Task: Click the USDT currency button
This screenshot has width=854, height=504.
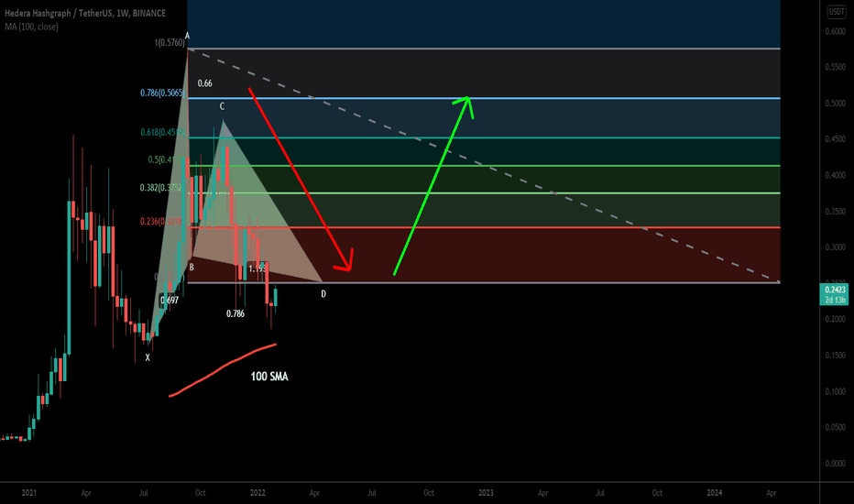Action: [x=836, y=11]
